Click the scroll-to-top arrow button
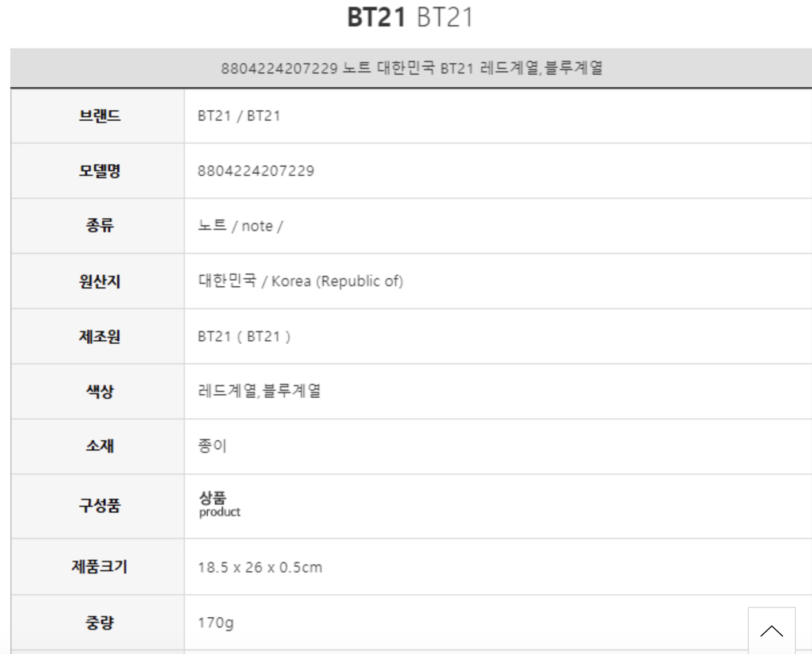 click(x=771, y=630)
